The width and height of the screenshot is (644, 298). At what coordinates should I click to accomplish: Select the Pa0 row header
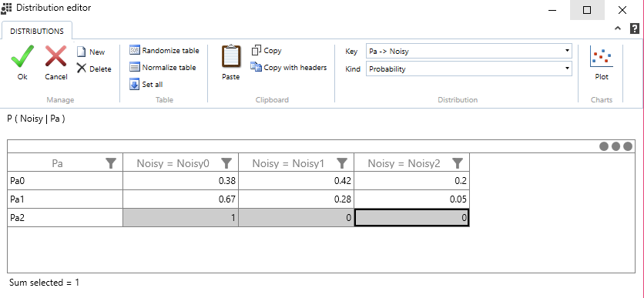65,181
